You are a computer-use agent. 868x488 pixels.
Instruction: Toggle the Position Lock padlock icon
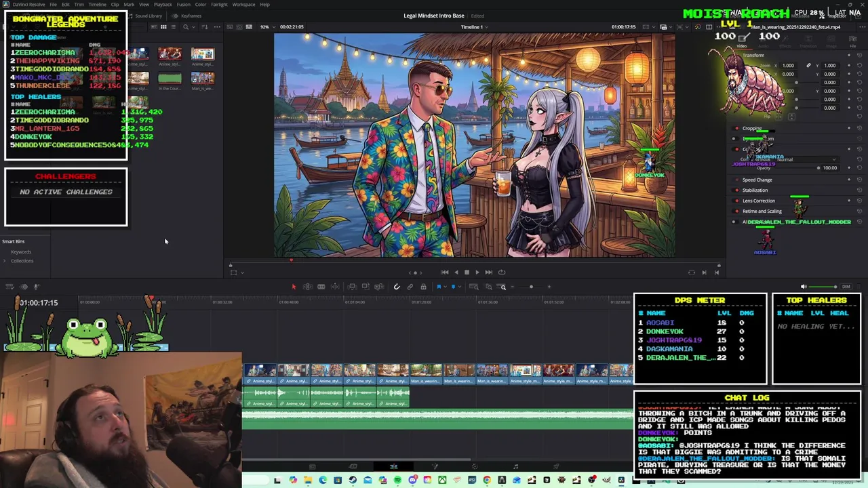coord(423,287)
